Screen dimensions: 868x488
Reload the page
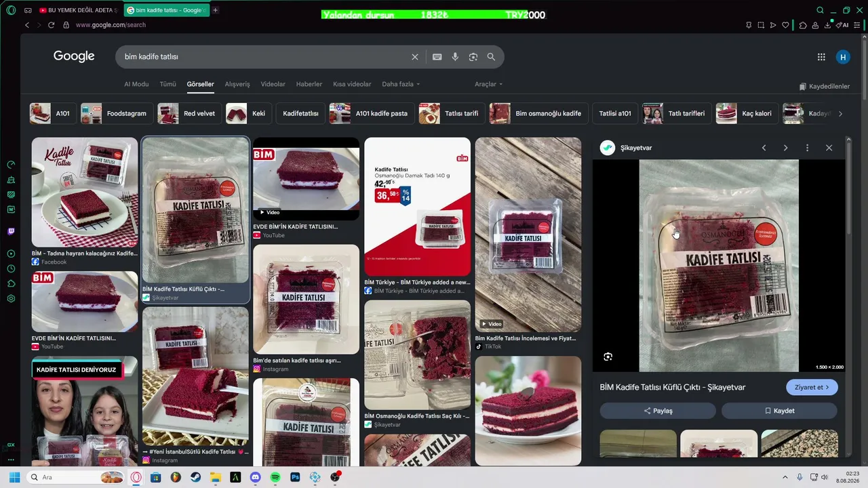coord(51,25)
